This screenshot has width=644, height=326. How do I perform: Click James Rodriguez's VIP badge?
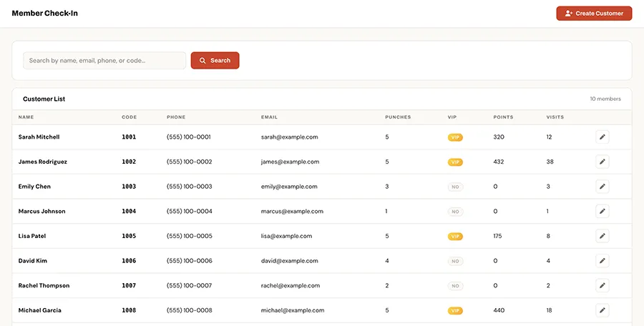[x=455, y=162]
